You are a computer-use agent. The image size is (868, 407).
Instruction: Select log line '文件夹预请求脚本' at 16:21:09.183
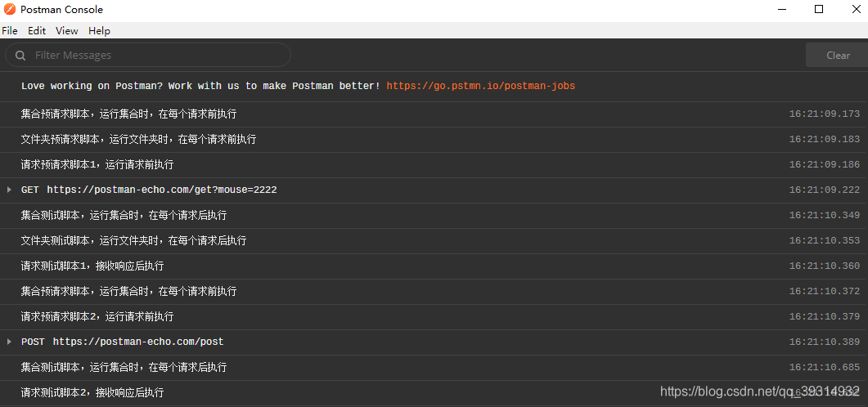coord(434,140)
